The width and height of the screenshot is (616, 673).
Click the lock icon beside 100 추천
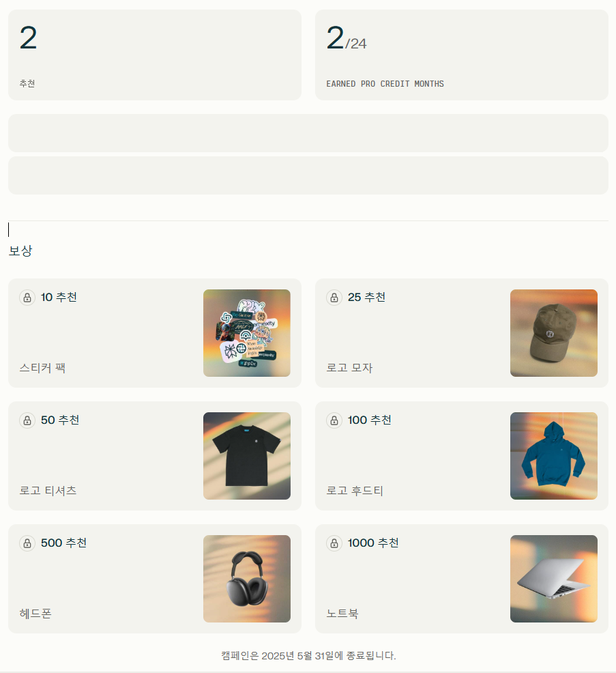334,420
